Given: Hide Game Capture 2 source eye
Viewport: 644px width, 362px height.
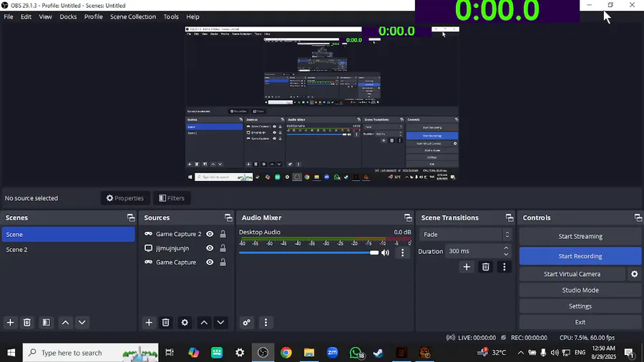Looking at the screenshot, I should 210,234.
